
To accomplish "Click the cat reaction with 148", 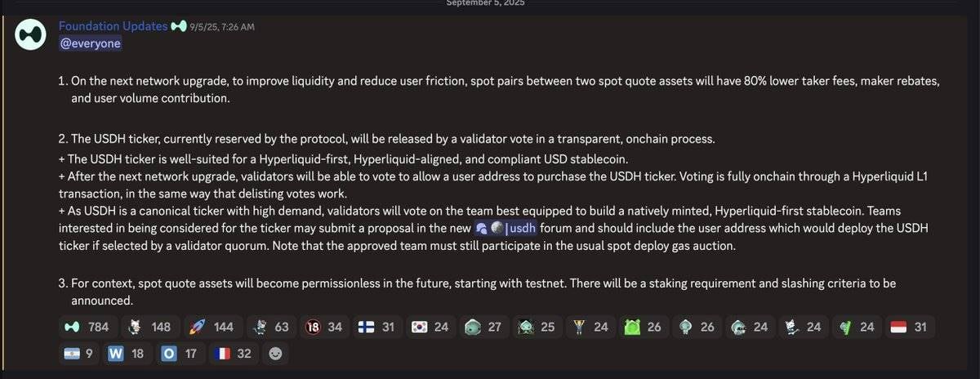I will pos(149,327).
